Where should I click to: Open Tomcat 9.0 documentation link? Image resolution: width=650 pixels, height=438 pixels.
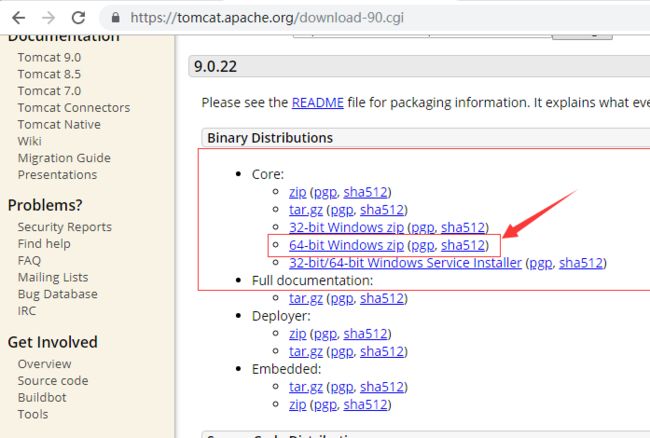pos(49,57)
